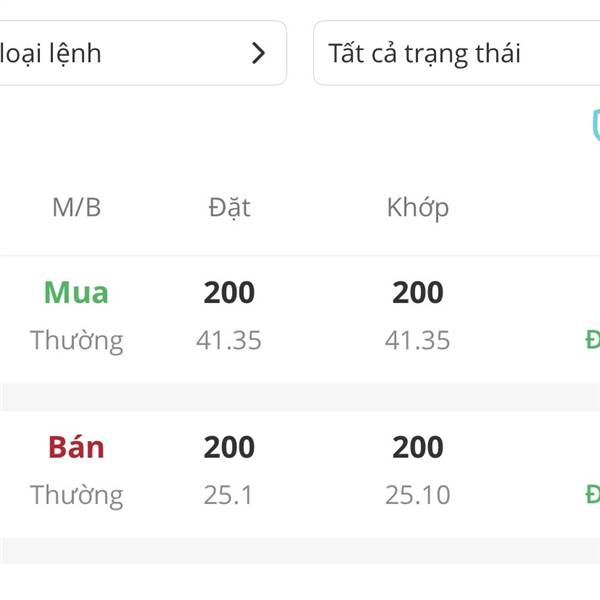
Task: Click the blue shield icon
Action: tap(596, 125)
